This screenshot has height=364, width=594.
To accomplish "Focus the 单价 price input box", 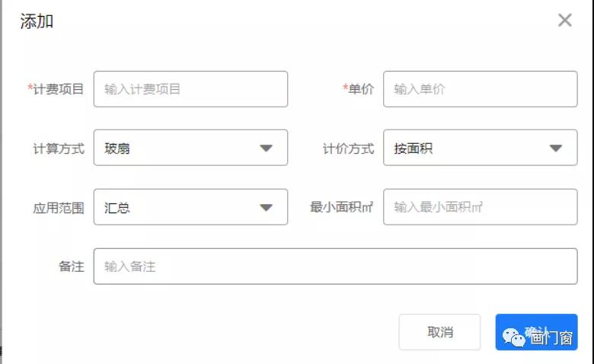I will click(x=480, y=89).
